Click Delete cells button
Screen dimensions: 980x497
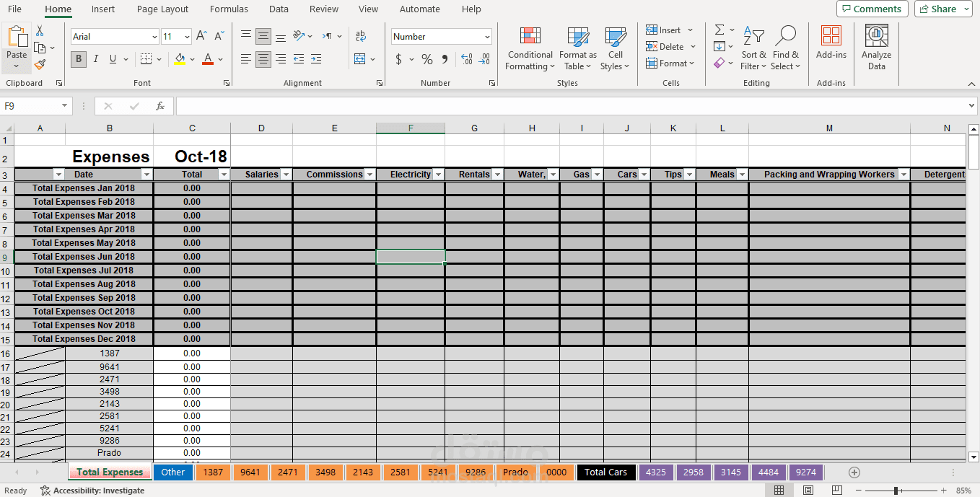[x=670, y=47]
